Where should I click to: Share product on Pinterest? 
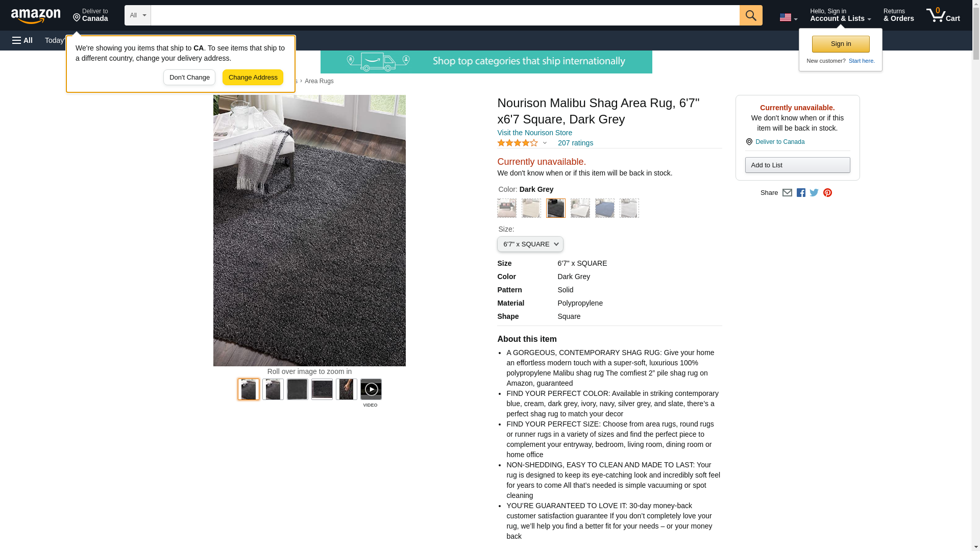[827, 193]
